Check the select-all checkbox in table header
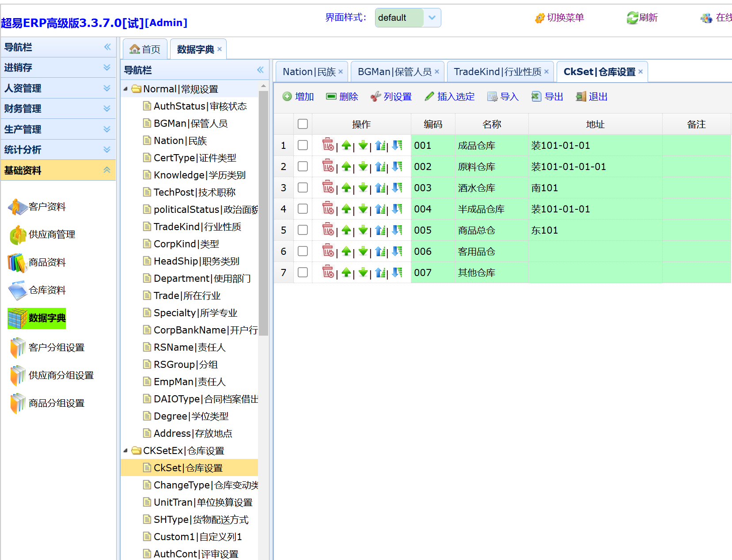This screenshot has width=732, height=560. coord(303,124)
